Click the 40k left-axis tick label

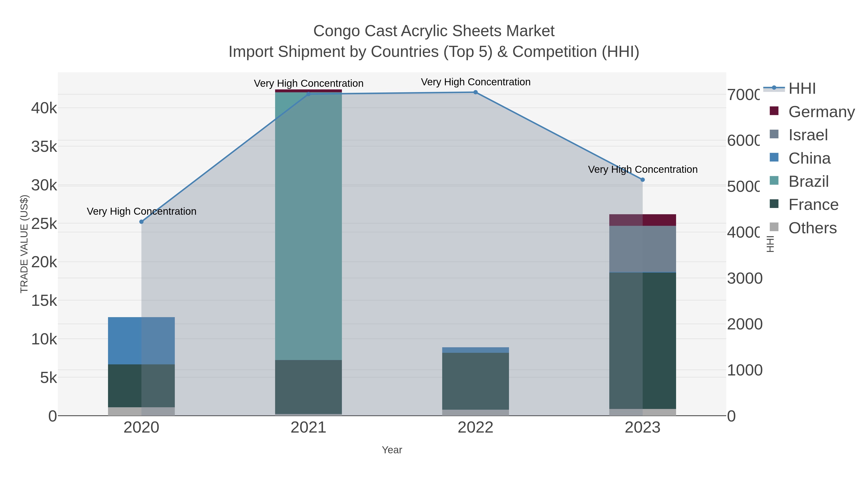[x=44, y=108]
